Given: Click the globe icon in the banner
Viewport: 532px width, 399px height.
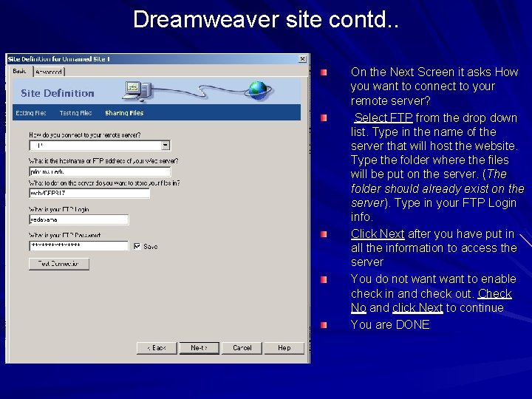Looking at the screenshot, I should [x=259, y=90].
